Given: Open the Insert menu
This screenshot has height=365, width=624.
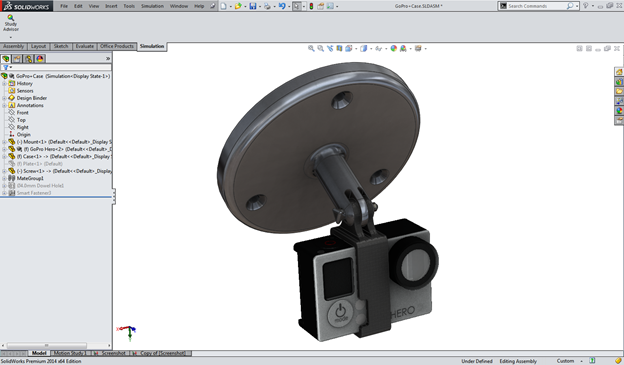Looking at the screenshot, I should 111,6.
